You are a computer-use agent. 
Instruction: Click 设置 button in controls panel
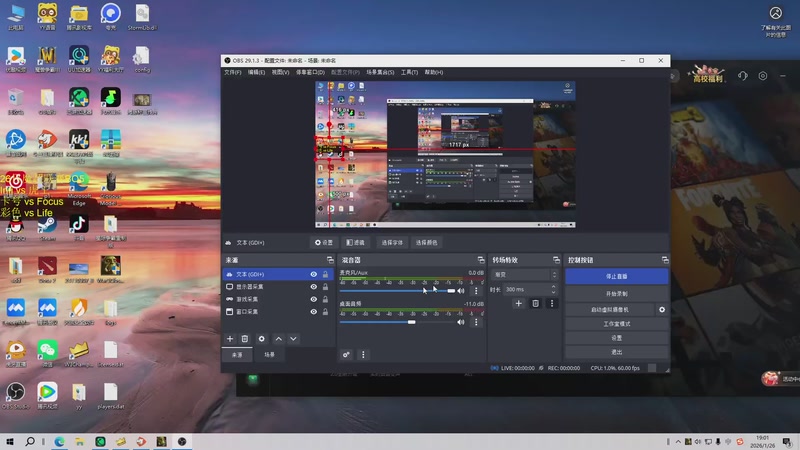click(x=616, y=338)
